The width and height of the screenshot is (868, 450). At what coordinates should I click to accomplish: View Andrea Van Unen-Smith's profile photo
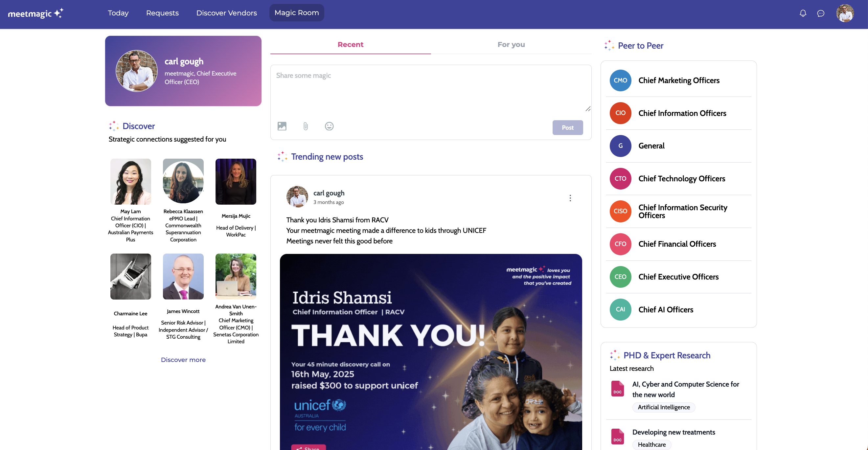coord(236,277)
